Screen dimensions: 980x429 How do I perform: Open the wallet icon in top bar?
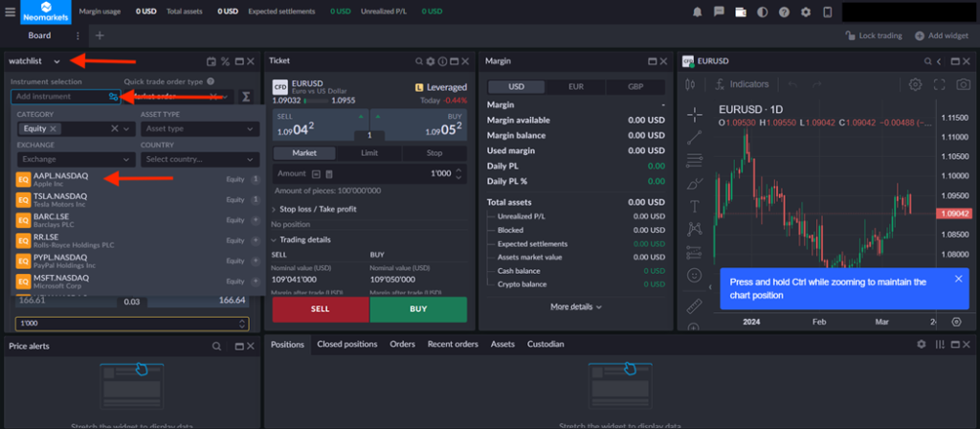click(x=741, y=11)
